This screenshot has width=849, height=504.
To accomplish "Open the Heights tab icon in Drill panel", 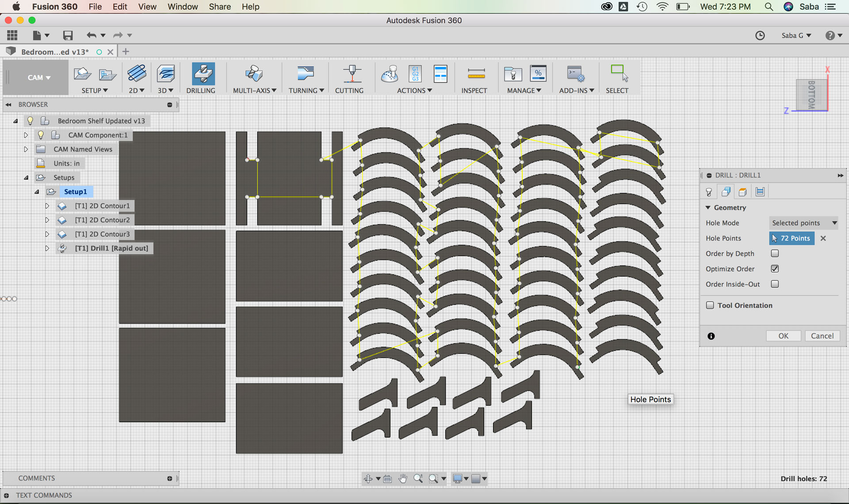I will 742,191.
